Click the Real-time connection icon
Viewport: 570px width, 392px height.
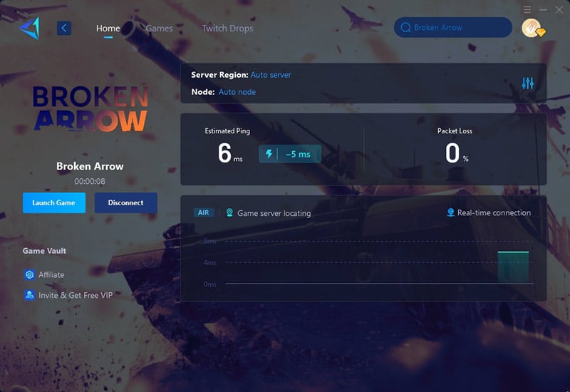[450, 212]
